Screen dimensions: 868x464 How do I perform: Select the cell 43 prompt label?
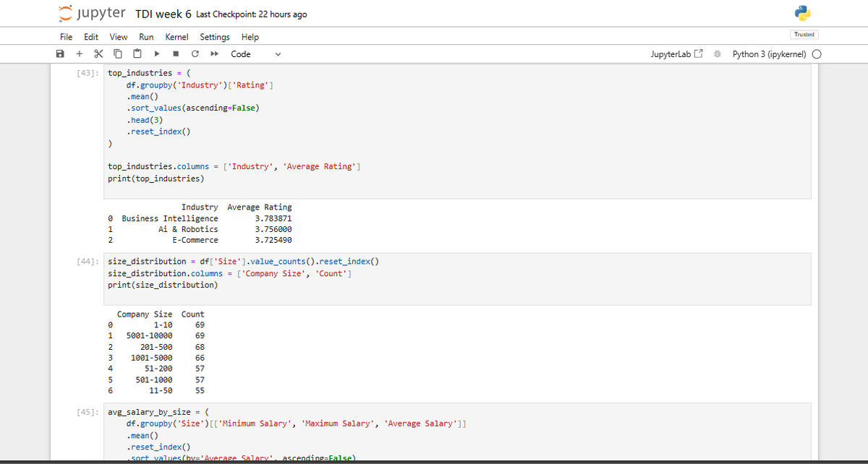87,73
